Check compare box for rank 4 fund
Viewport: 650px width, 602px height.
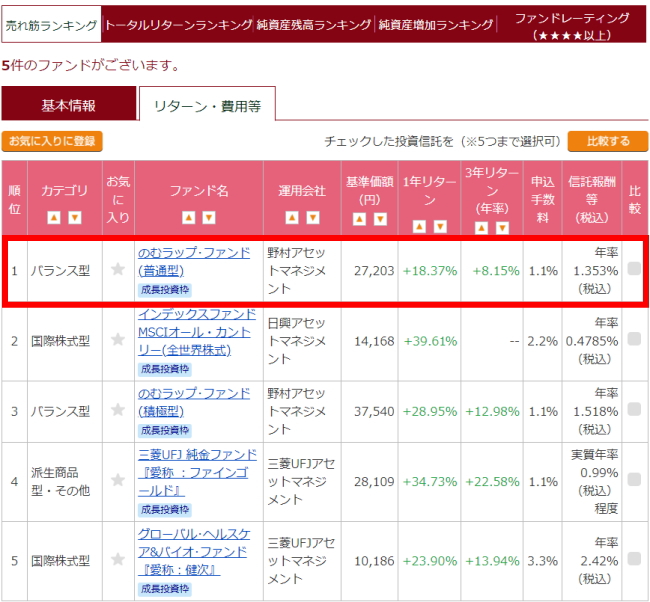634,480
